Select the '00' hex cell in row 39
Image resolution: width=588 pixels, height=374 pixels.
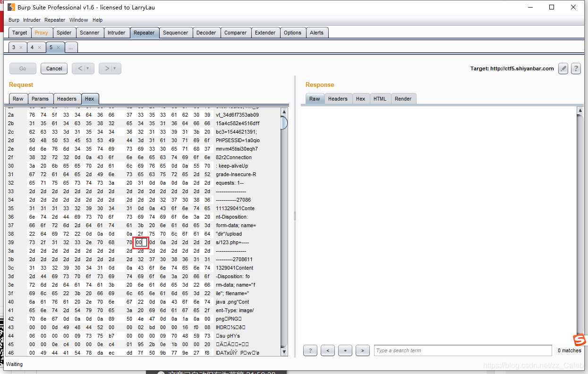(x=139, y=242)
